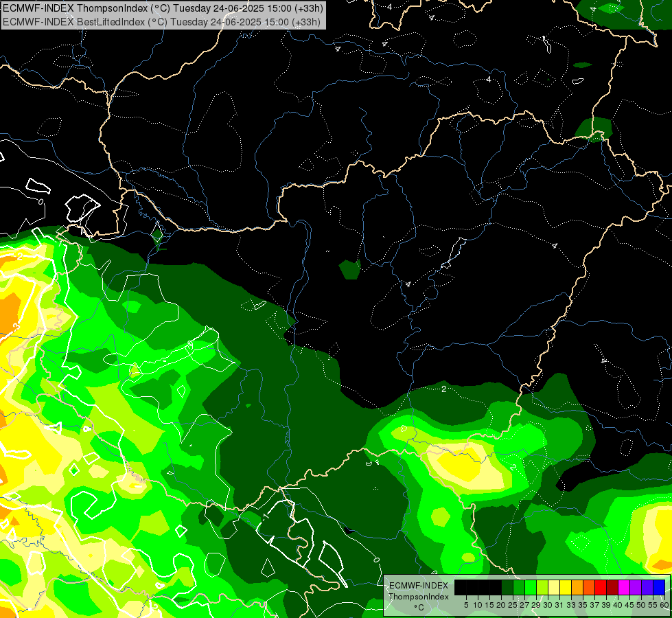Click the legend scale value 25
The width and height of the screenshot is (672, 618).
[513, 605]
